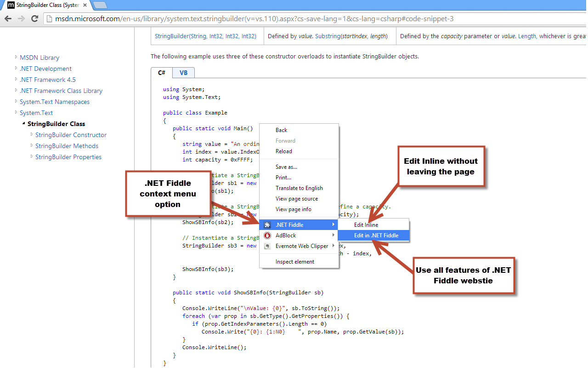Click the Evernote Web Clipper elephant icon
Screen dimensions: 588x368
[267, 246]
